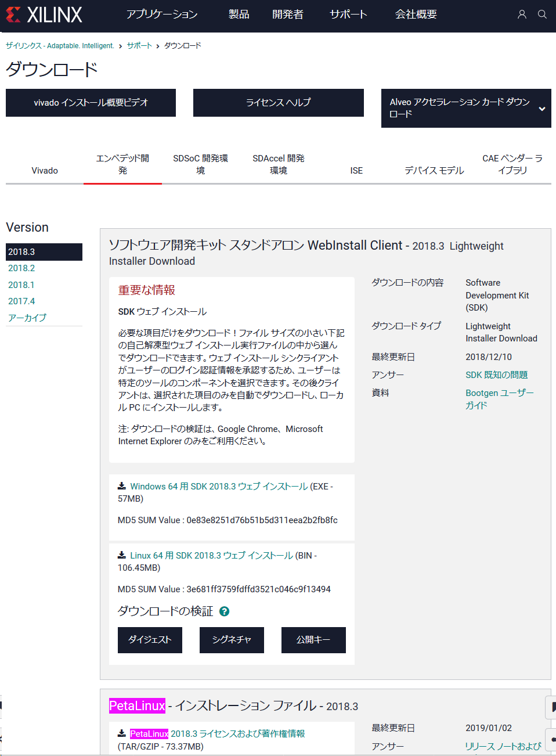Click the download icon beside Linux 64 用 SDK

pos(121,555)
